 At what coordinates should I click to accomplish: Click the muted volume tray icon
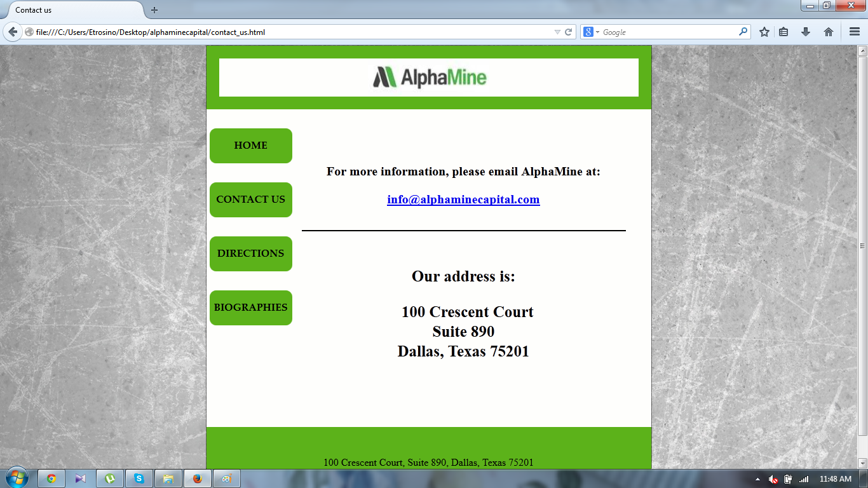773,479
